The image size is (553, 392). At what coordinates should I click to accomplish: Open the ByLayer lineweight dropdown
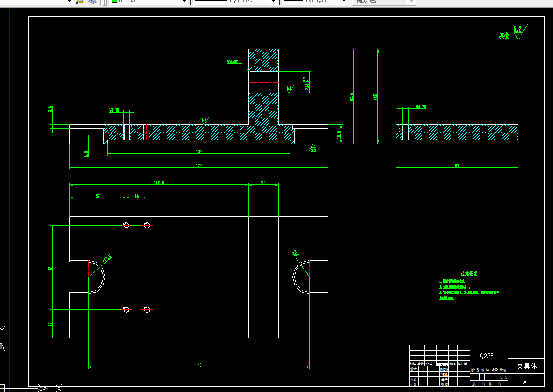point(344,2)
